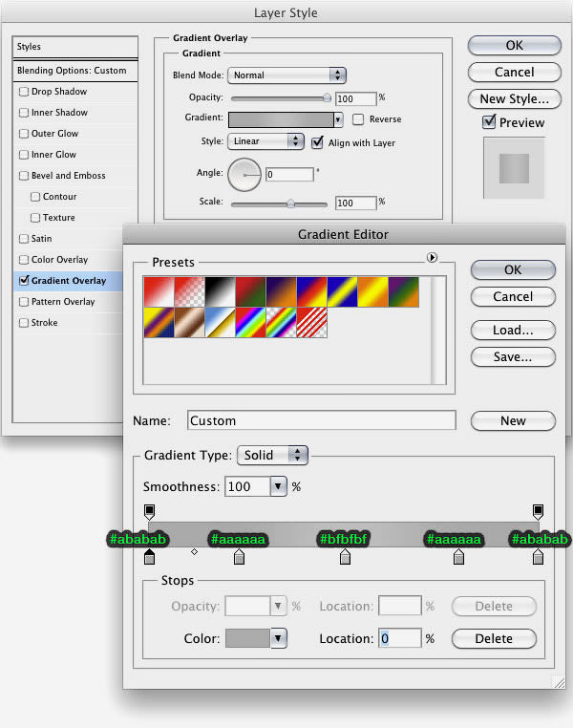
Task: Enable the Satin checkbox
Action: pos(24,239)
